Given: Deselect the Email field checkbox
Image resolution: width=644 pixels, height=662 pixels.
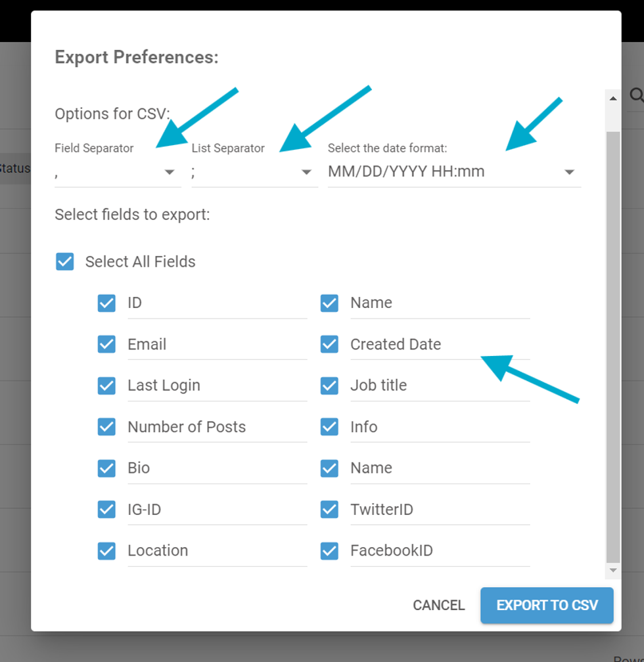Looking at the screenshot, I should click(x=106, y=344).
